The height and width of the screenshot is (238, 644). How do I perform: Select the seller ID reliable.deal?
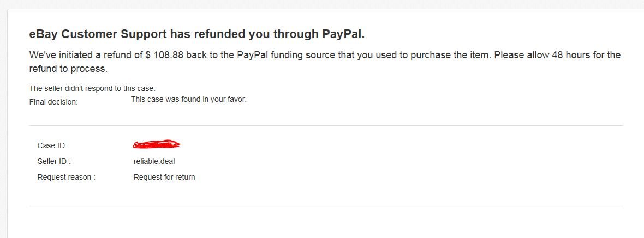click(x=154, y=161)
